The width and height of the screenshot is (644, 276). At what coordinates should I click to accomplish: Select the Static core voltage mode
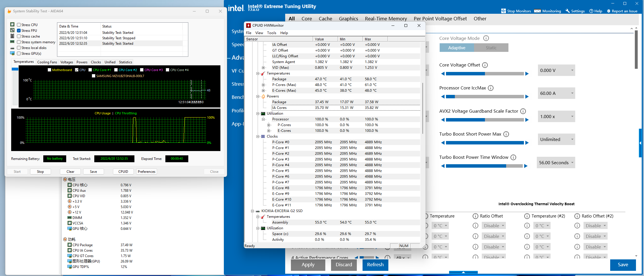(x=491, y=48)
